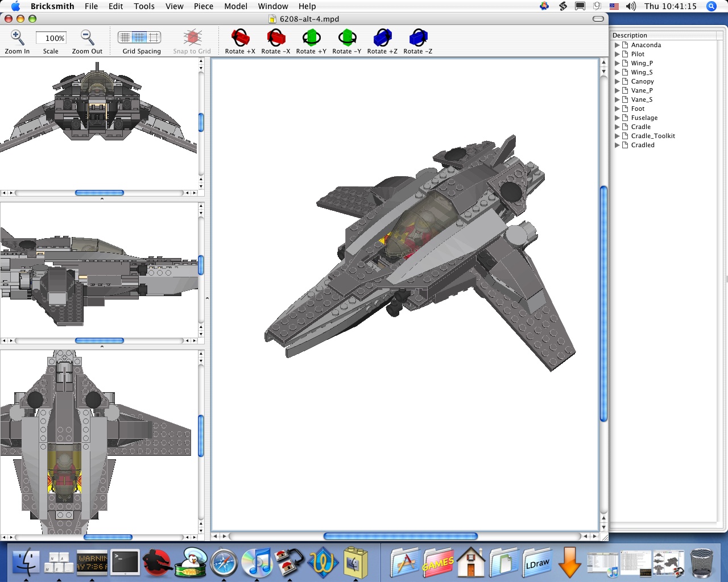Image resolution: width=728 pixels, height=582 pixels.
Task: Click the Scale percentage field
Action: coord(51,38)
